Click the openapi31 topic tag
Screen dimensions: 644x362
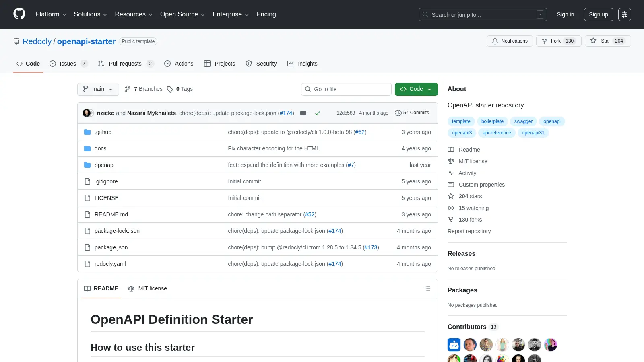[533, 133]
